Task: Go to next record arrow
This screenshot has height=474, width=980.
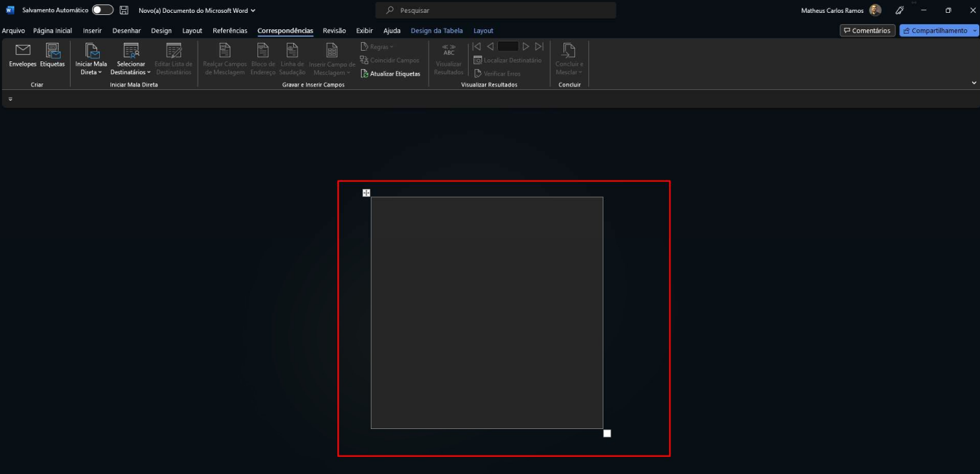Action: click(526, 46)
